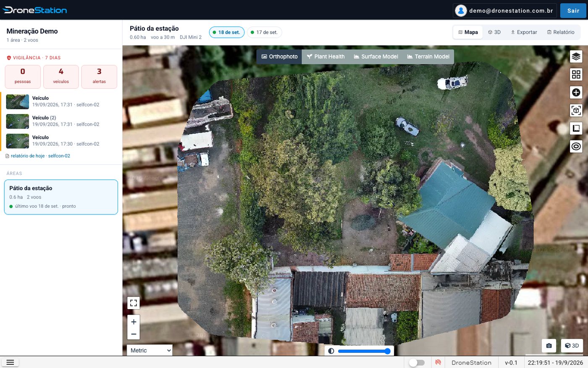This screenshot has height=368, width=588.
Task: Zoom out with the minus button
Action: click(134, 334)
